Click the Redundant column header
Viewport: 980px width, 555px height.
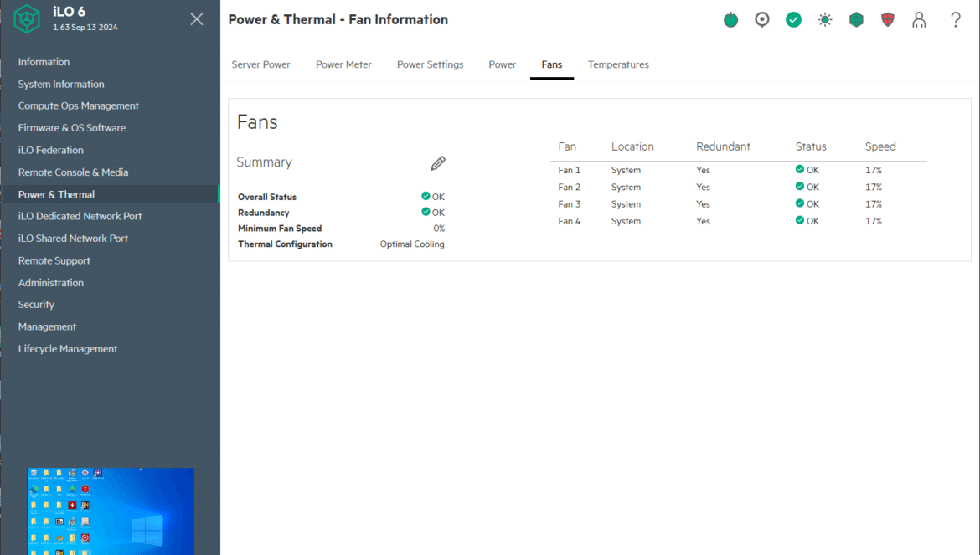click(723, 146)
